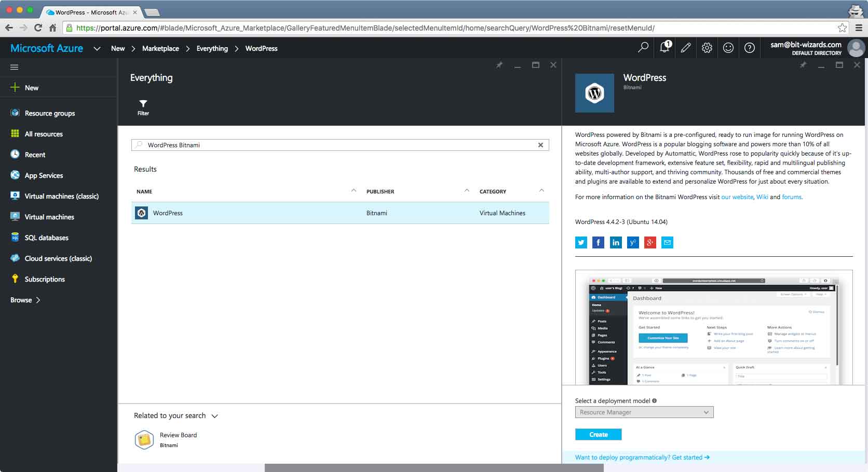Viewport: 868px width, 472px height.
Task: Share WordPress on Facebook
Action: 598,242
